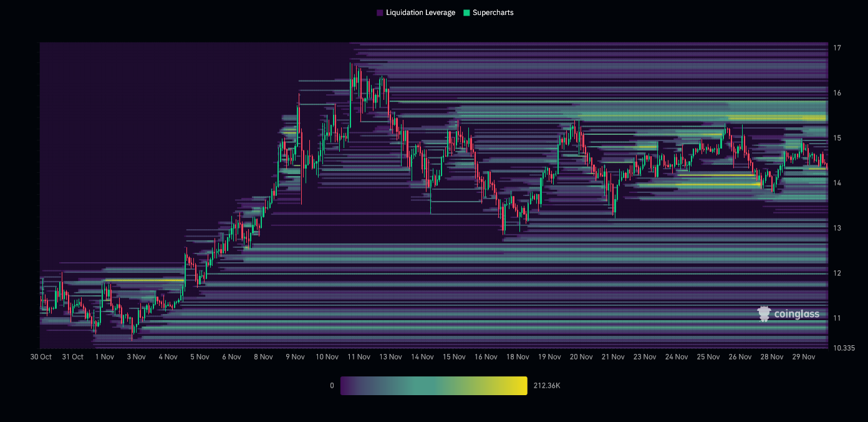Click the 15 price axis label

pyautogui.click(x=837, y=138)
